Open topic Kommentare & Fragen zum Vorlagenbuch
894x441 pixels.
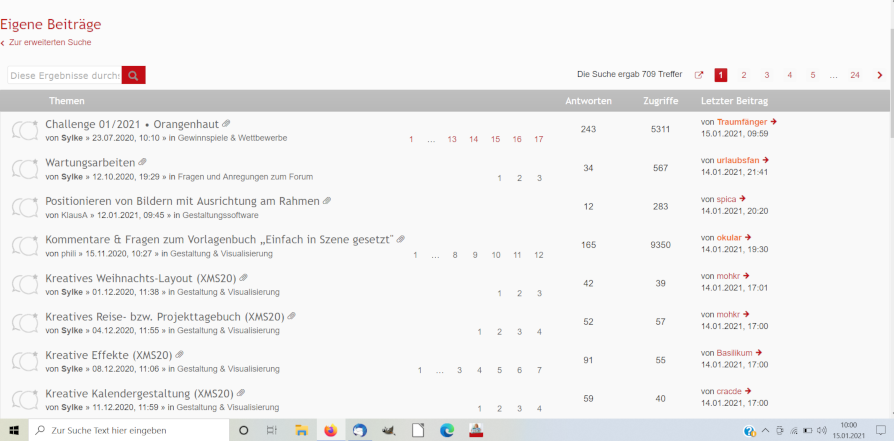(x=220, y=240)
